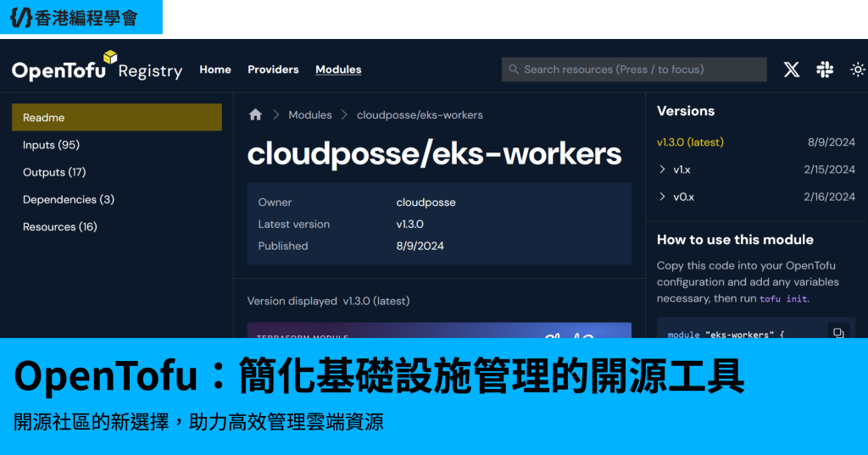Click the OpenTofu Registry logo
The height and width of the screenshot is (455, 868).
point(97,66)
